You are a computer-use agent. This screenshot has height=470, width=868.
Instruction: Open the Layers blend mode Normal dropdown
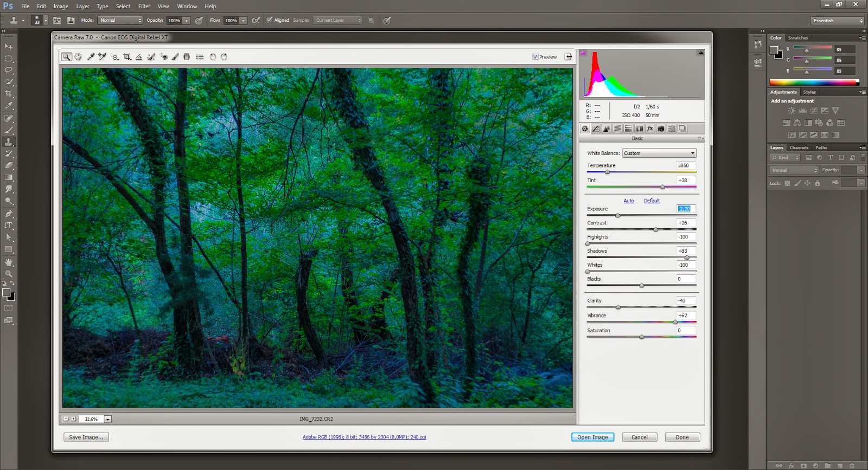click(x=794, y=170)
